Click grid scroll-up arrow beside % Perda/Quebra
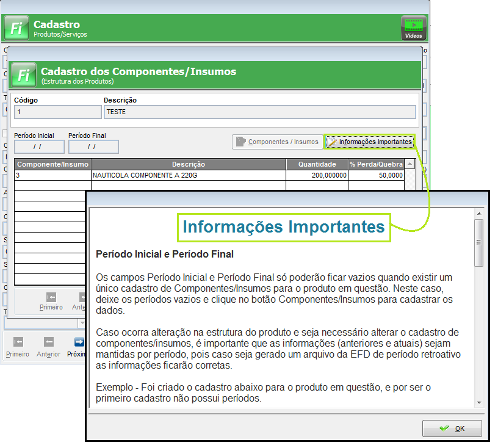The height and width of the screenshot is (448, 498). coord(410,164)
